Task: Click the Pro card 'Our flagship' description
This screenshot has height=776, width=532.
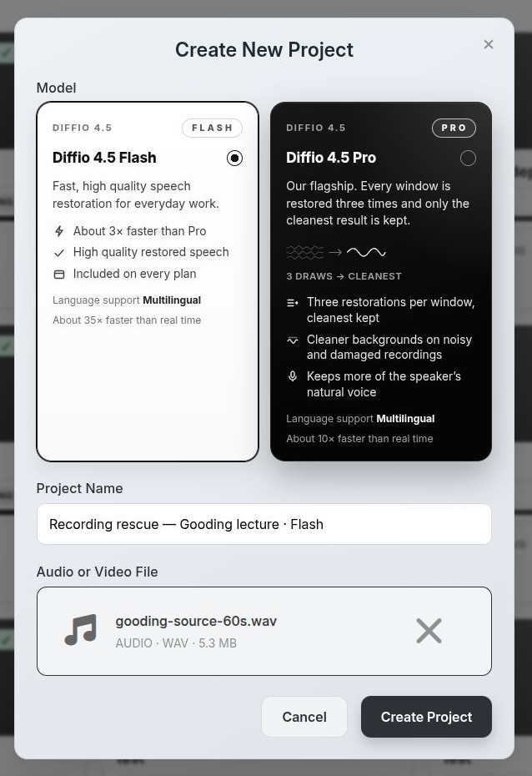Action: point(378,203)
